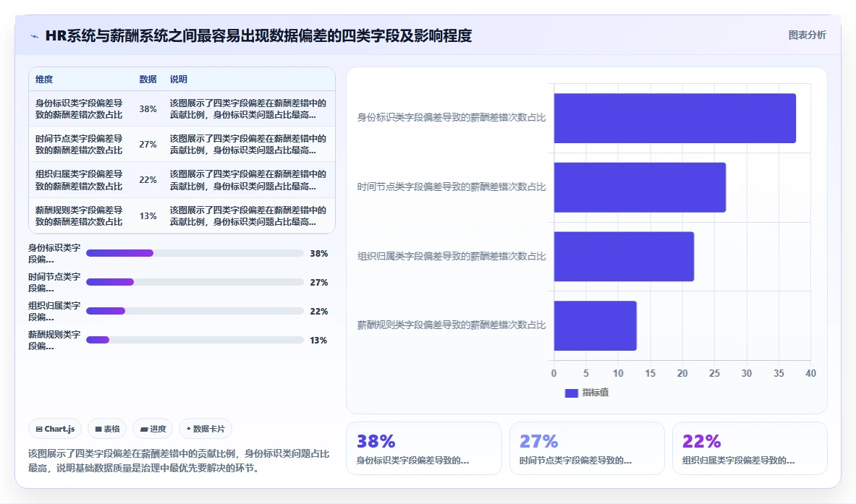The width and height of the screenshot is (856, 504).
Task: Click the 身份标识类字段 38% progress bar
Action: click(195, 253)
